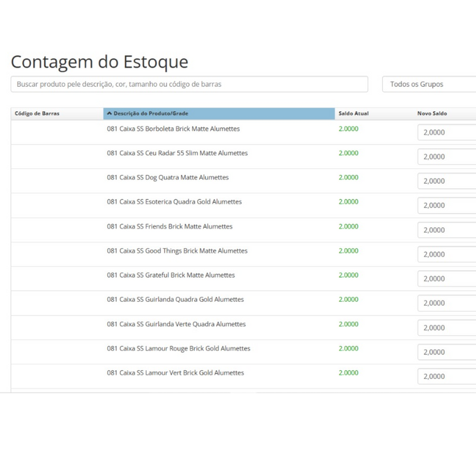Image resolution: width=476 pixels, height=476 pixels.
Task: Edit Novo Saldo for Guirlanda Quadra Gold
Action: pos(446,303)
